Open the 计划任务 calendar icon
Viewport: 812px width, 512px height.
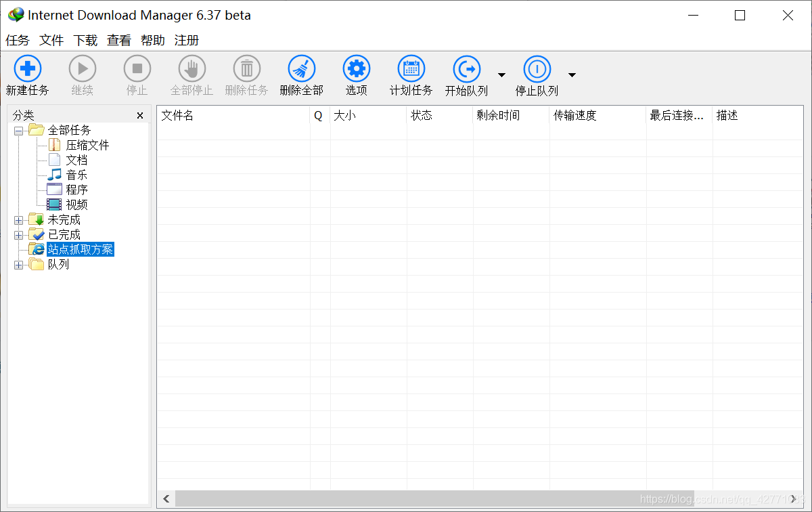411,68
